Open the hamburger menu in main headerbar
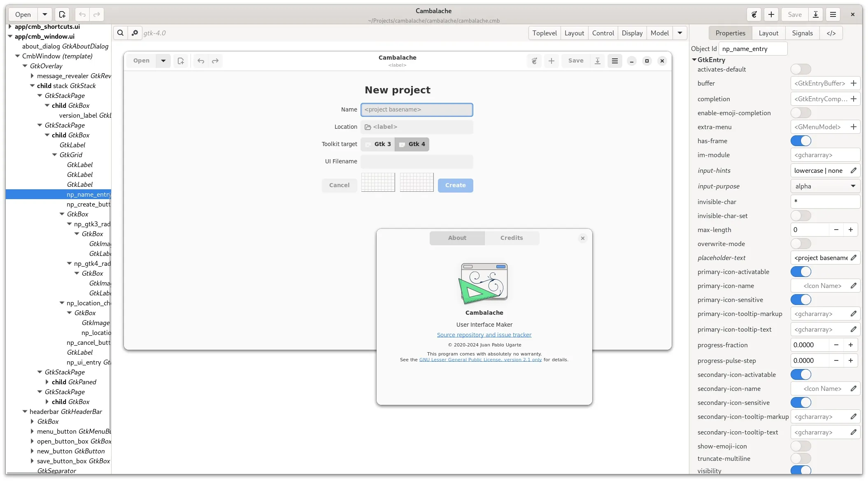The width and height of the screenshot is (868, 481). [833, 14]
